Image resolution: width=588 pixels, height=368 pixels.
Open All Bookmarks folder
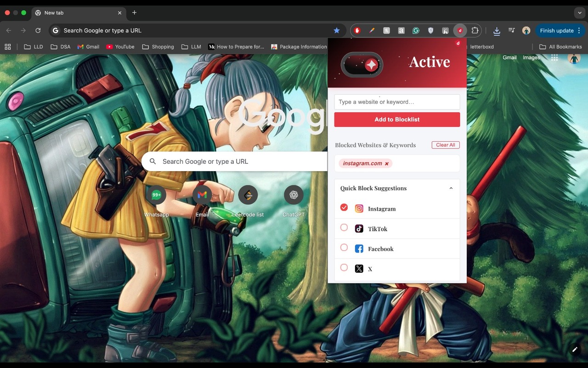[x=560, y=46]
